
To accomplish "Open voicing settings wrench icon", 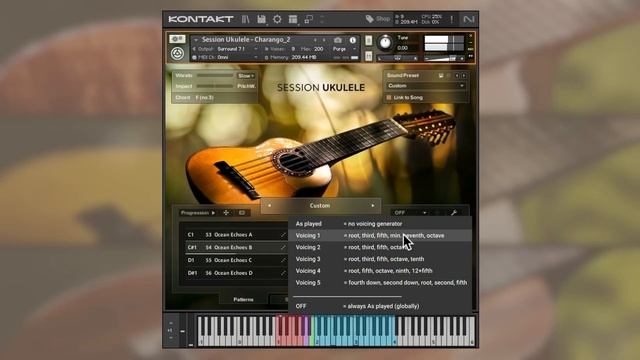I will point(454,213).
